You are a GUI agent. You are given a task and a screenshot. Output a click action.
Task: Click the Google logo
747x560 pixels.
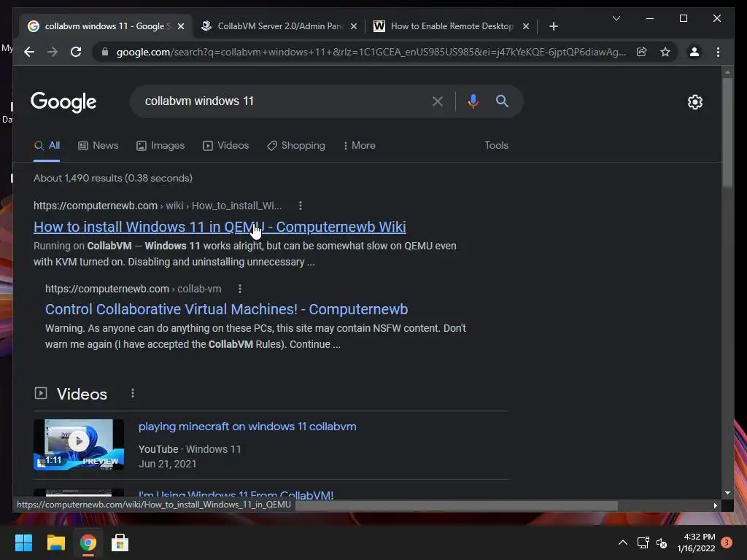click(63, 102)
